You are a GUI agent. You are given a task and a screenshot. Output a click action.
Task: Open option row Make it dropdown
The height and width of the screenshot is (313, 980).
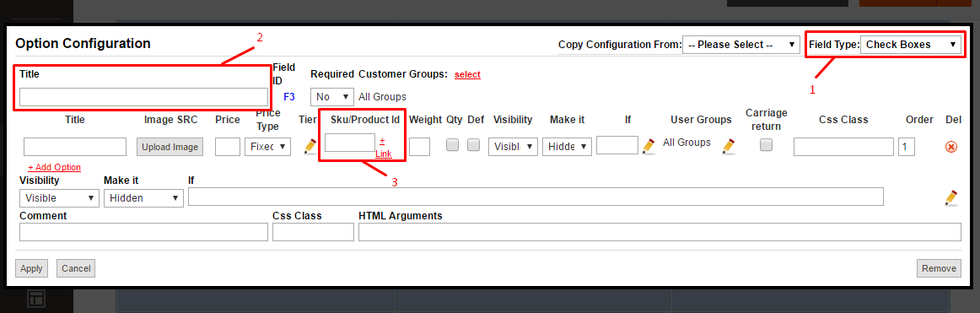click(x=567, y=147)
